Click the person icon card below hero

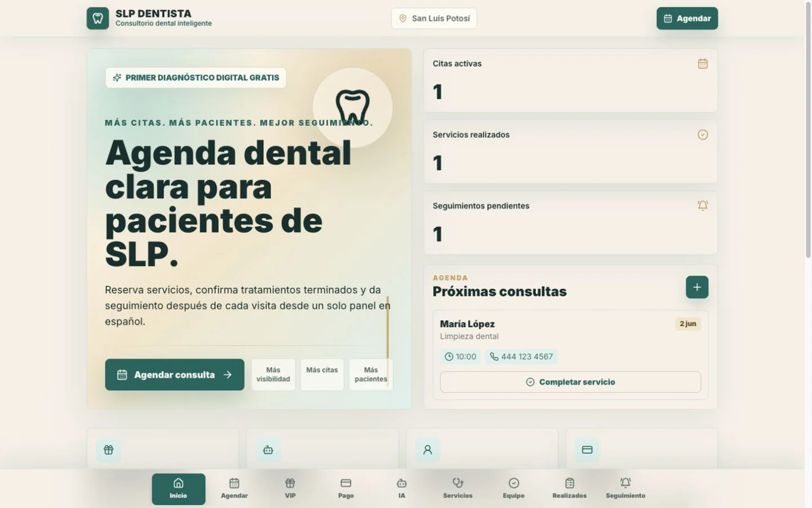(427, 450)
